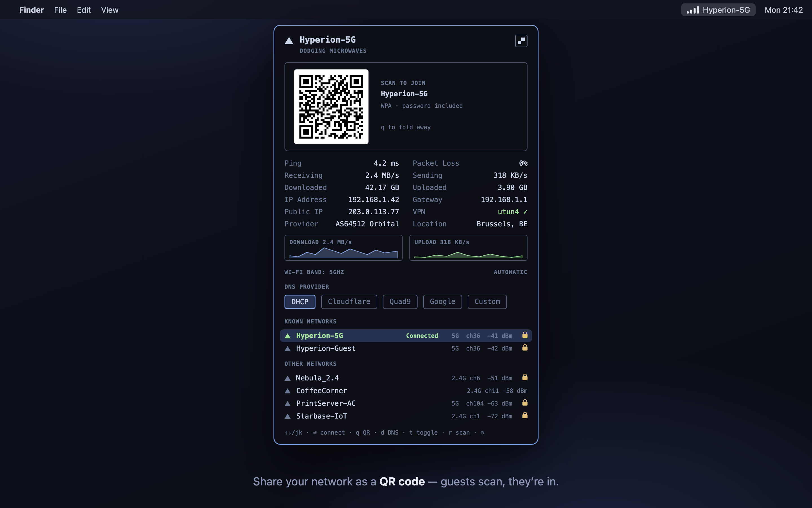
Task: Click the Uploaded value 3.90 GB
Action: (x=512, y=187)
